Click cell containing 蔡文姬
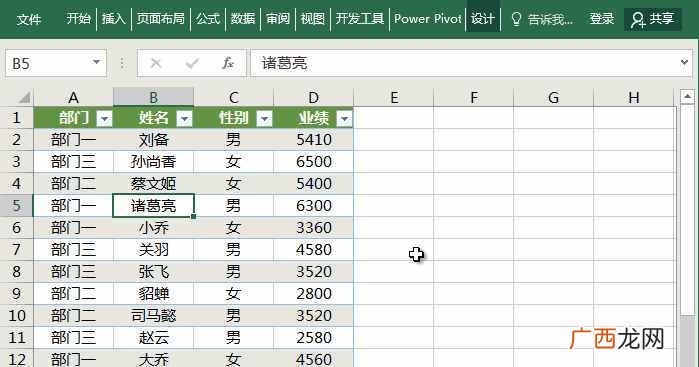 click(153, 183)
